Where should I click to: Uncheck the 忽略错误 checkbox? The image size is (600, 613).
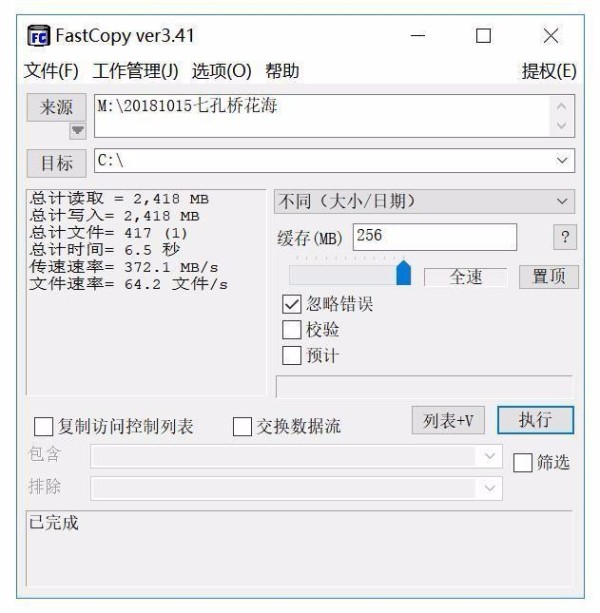[292, 304]
